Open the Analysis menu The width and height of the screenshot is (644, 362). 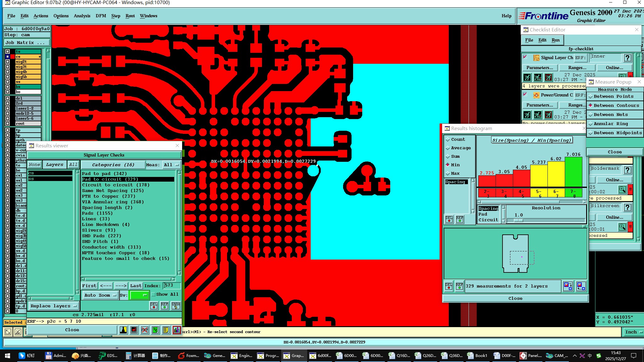point(82,16)
